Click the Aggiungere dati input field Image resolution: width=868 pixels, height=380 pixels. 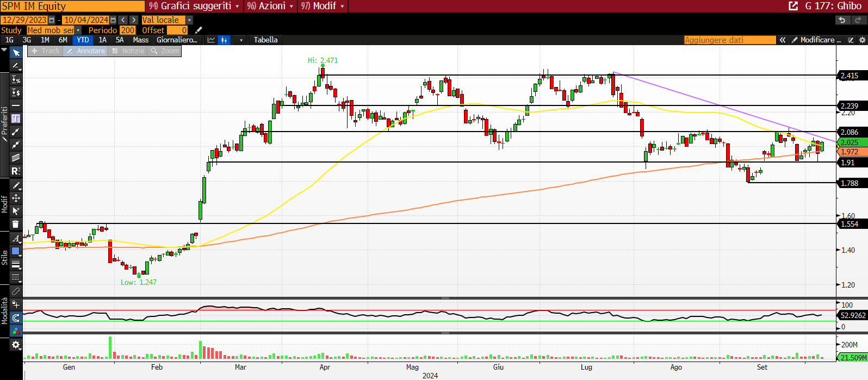(730, 40)
